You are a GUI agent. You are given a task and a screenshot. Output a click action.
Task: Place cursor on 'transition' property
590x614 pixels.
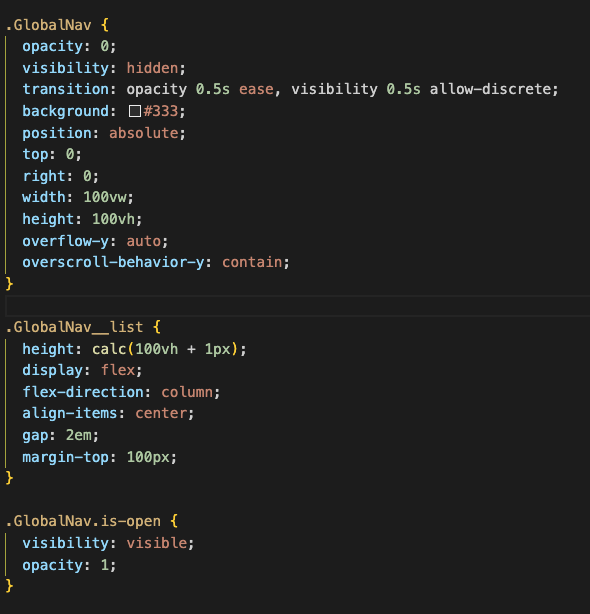point(65,89)
